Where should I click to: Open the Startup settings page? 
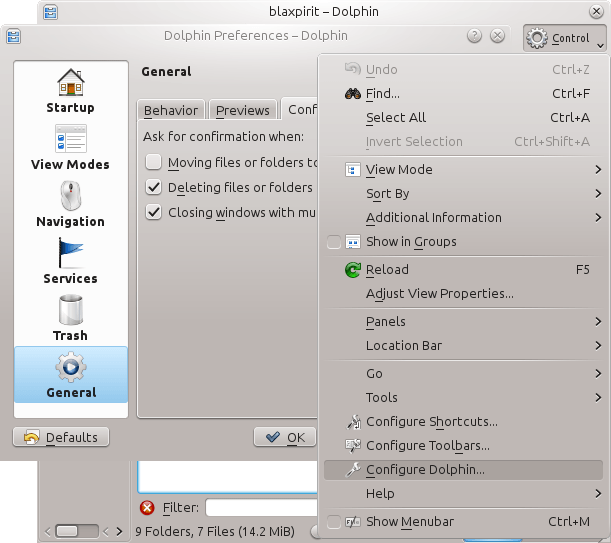pos(71,90)
